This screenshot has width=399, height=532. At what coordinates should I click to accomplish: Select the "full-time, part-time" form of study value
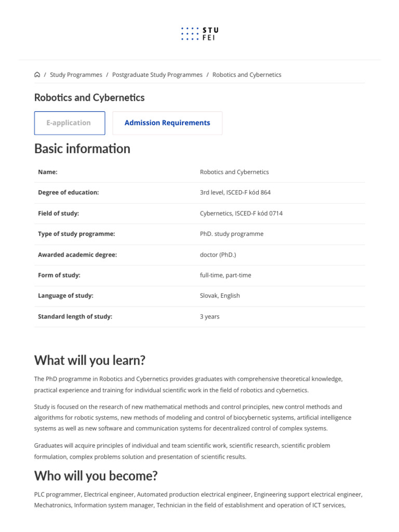click(x=225, y=275)
